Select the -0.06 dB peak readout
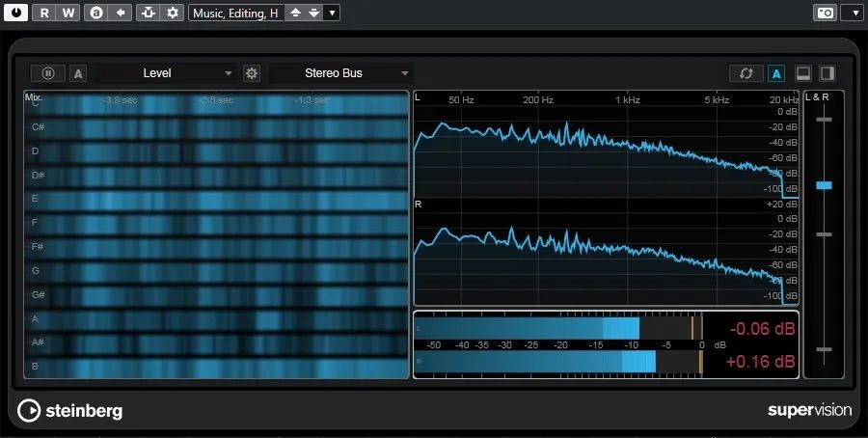The height and width of the screenshot is (438, 868). [762, 329]
